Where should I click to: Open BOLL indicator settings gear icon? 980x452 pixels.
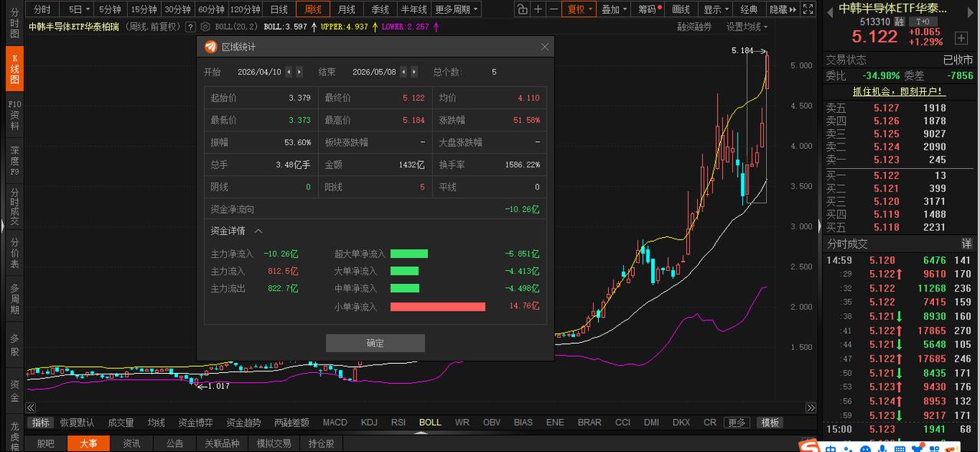[207, 27]
